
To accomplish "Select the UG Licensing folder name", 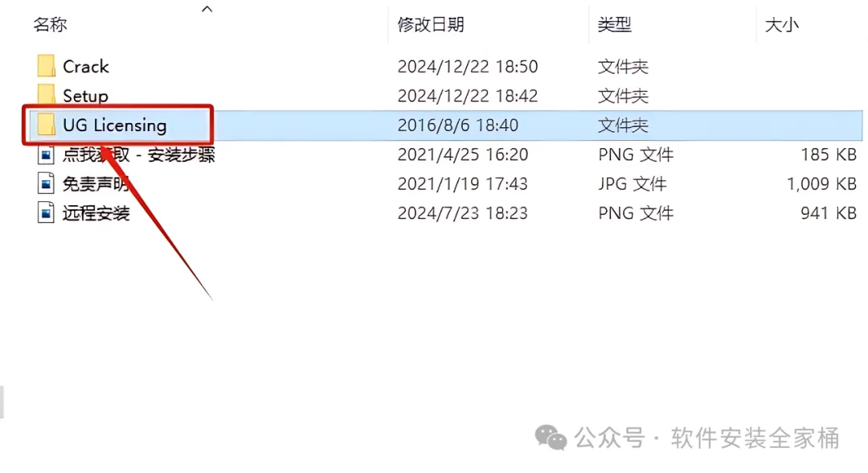I will [115, 125].
